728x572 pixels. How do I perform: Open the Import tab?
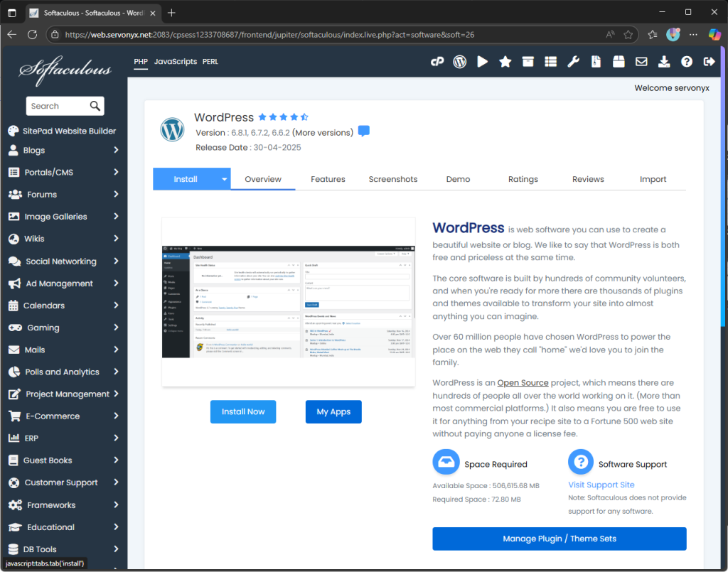pos(653,180)
